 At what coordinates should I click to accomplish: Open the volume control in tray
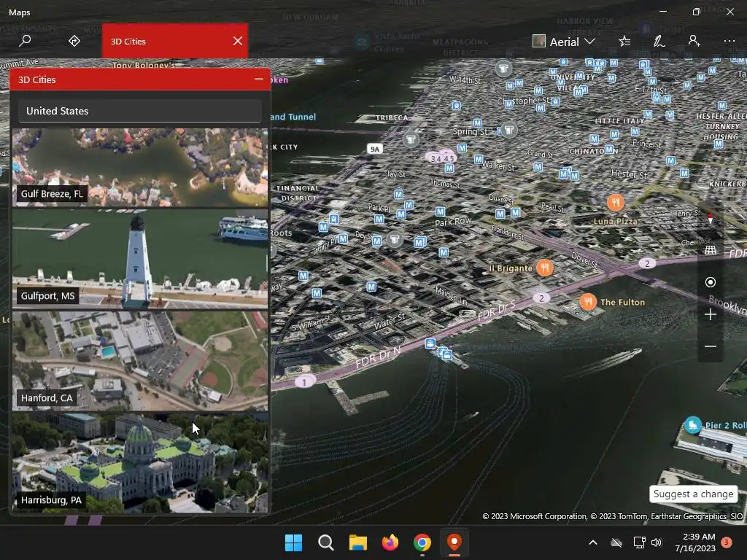(x=657, y=542)
